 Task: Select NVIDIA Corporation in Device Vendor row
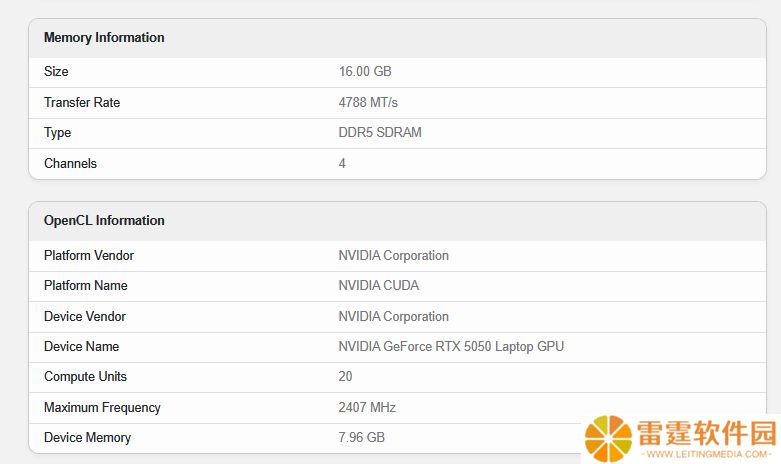pos(393,317)
